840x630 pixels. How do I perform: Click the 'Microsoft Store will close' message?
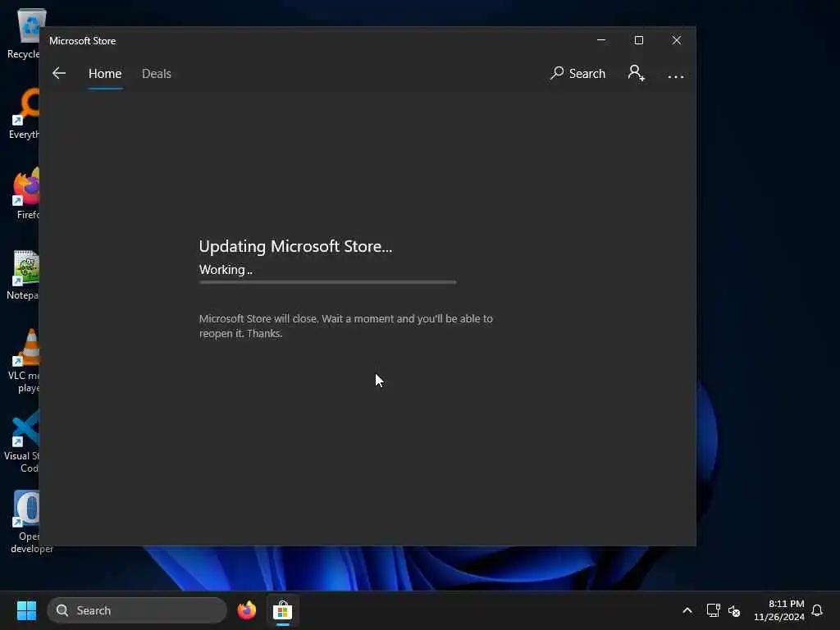click(x=346, y=326)
